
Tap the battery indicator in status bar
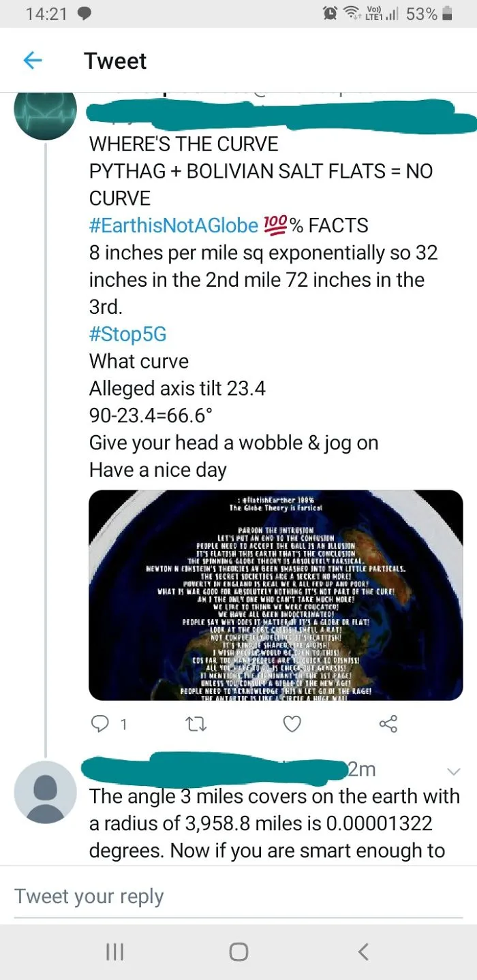click(447, 14)
